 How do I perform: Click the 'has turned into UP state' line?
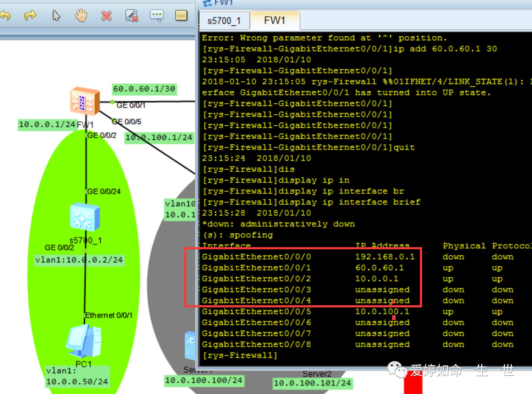(346, 92)
